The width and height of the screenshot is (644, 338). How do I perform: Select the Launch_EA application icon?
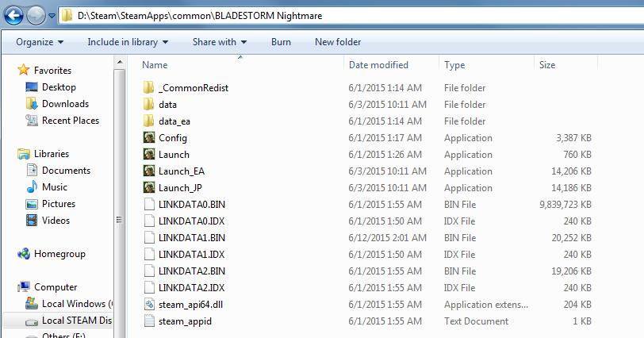coord(148,171)
